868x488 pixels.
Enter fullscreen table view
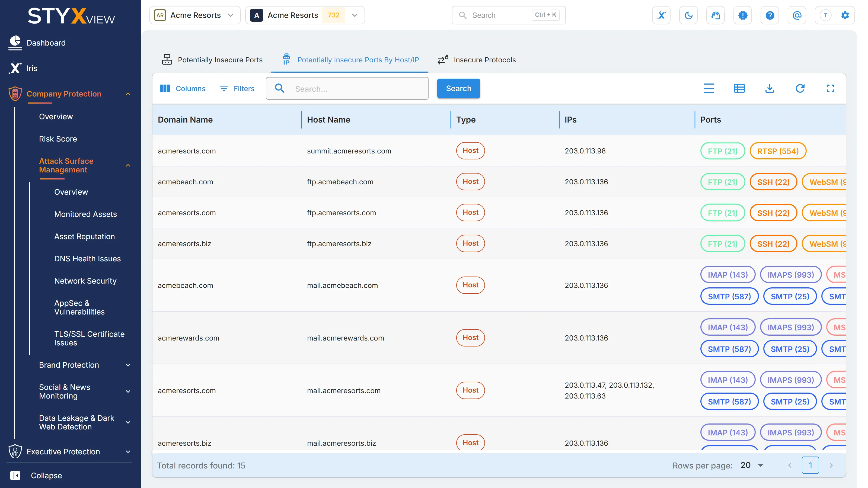[x=830, y=88]
